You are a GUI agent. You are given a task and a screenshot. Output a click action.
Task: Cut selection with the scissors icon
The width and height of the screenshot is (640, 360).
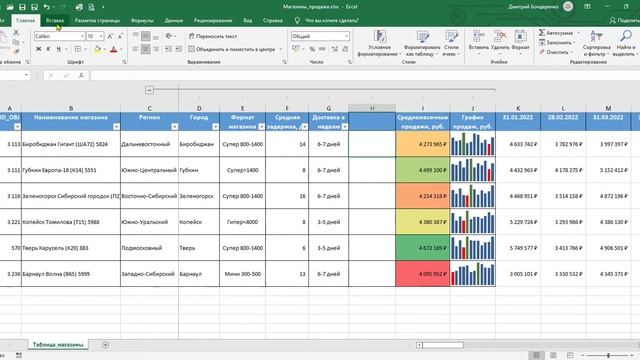click(x=16, y=32)
